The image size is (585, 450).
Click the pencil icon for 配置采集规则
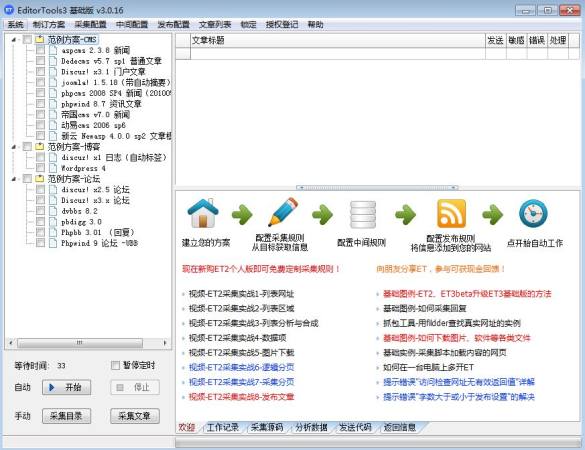tap(284, 212)
